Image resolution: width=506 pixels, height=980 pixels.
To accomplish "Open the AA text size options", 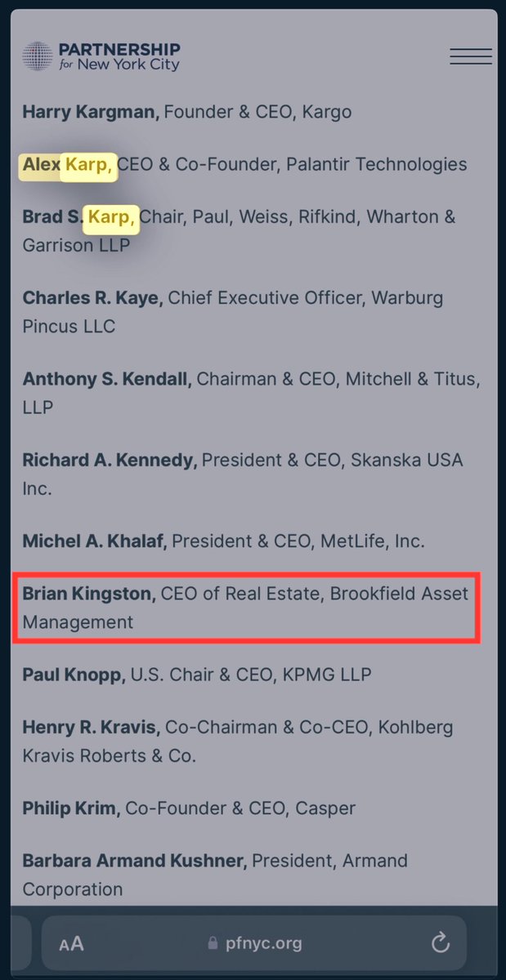I will click(71, 944).
